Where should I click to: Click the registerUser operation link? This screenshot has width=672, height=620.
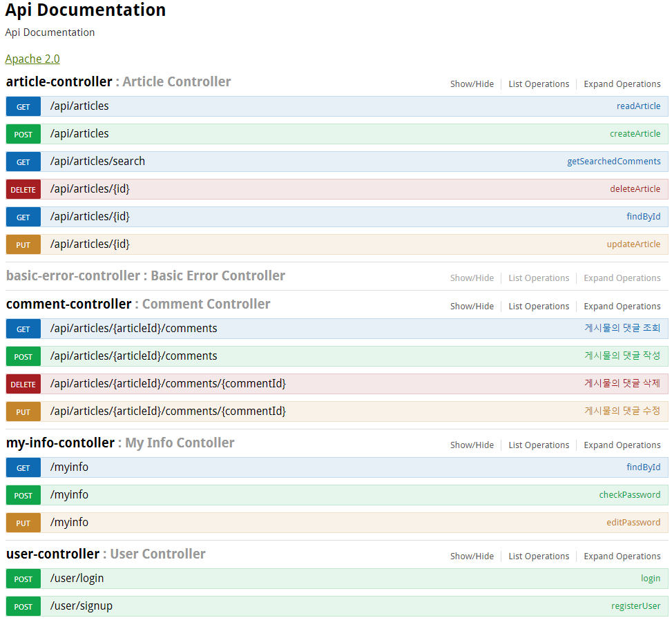coord(636,606)
